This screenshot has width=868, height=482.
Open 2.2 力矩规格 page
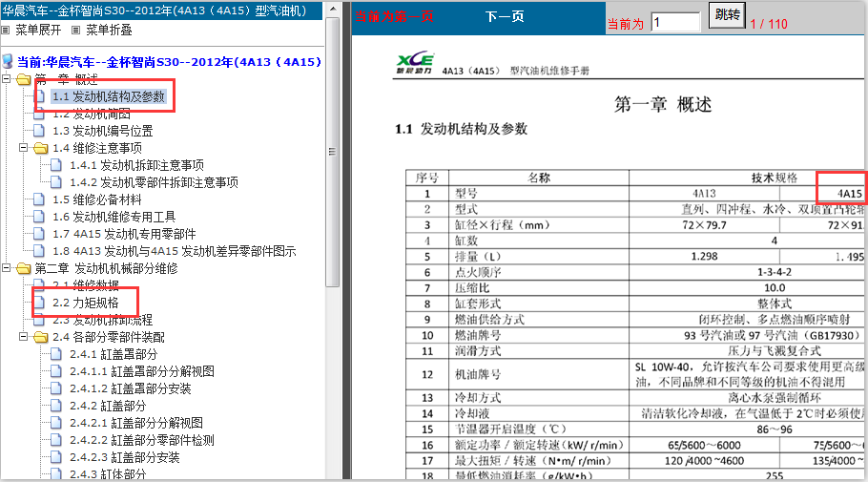pyautogui.click(x=85, y=304)
